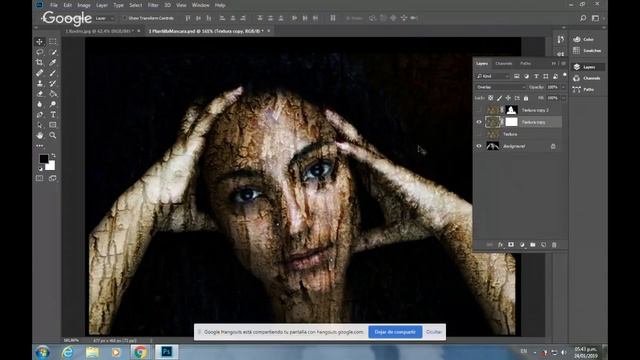Select the History Brush tool
This screenshot has height=360, width=640.
pos(53,83)
